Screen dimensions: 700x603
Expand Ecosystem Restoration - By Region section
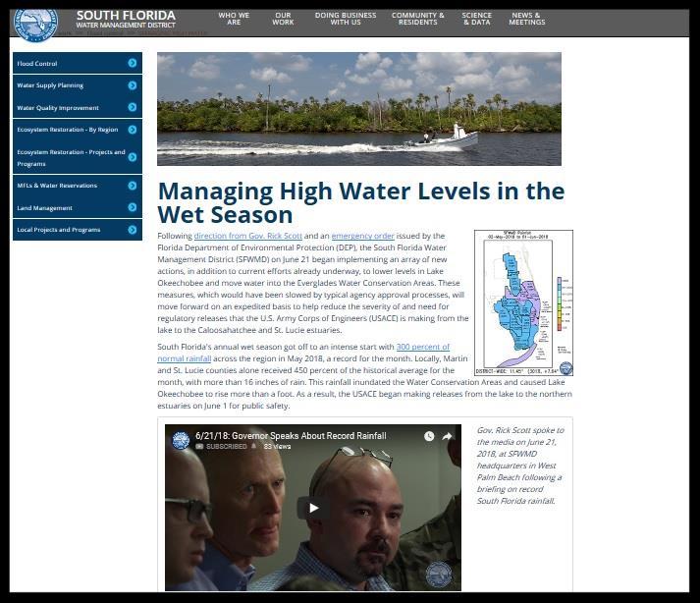tap(67, 130)
